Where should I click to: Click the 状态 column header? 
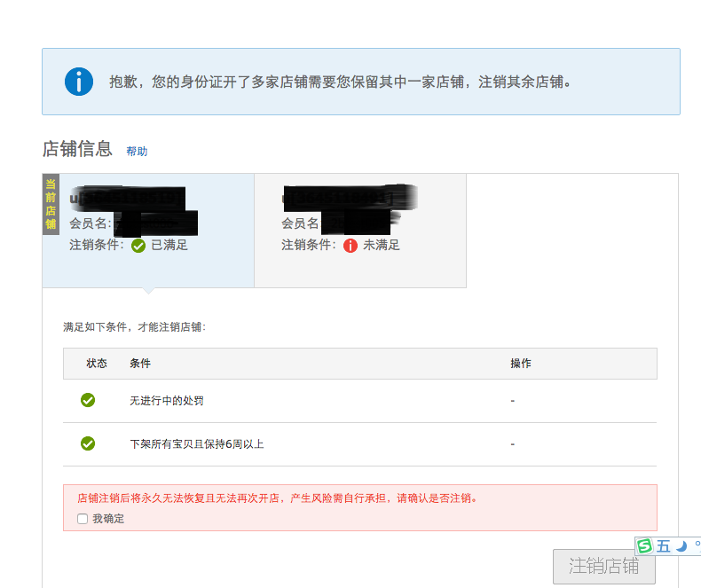[x=97, y=364]
